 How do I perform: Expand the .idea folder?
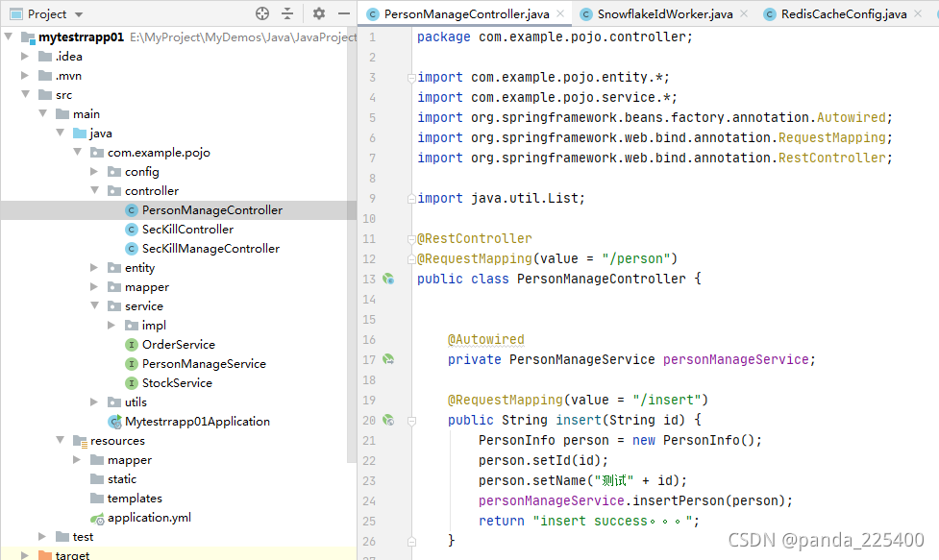(x=25, y=57)
